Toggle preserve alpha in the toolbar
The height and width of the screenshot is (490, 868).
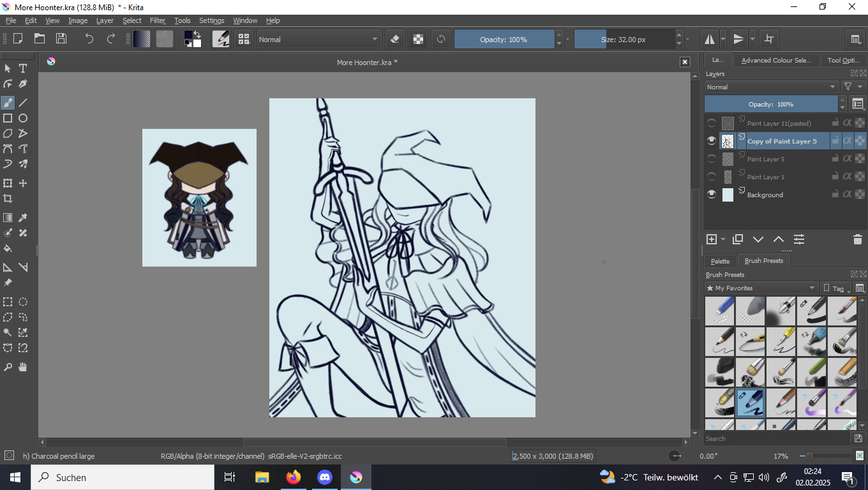pyautogui.click(x=418, y=39)
